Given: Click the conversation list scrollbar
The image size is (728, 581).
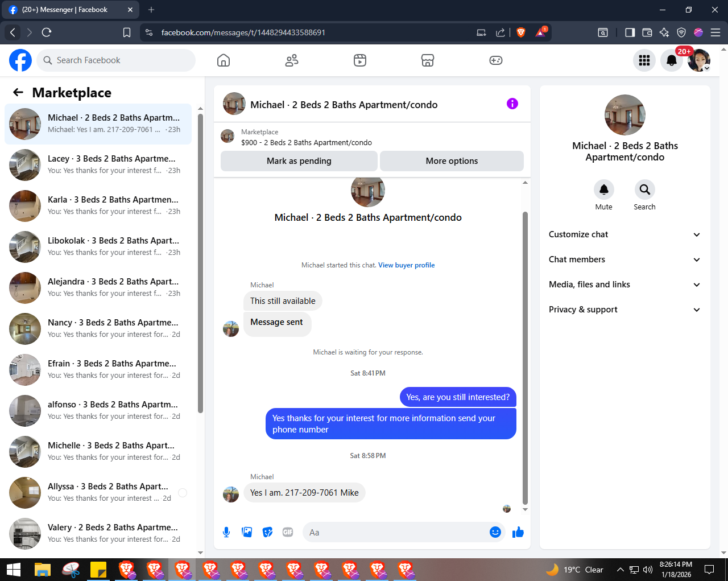Looking at the screenshot, I should (200, 263).
